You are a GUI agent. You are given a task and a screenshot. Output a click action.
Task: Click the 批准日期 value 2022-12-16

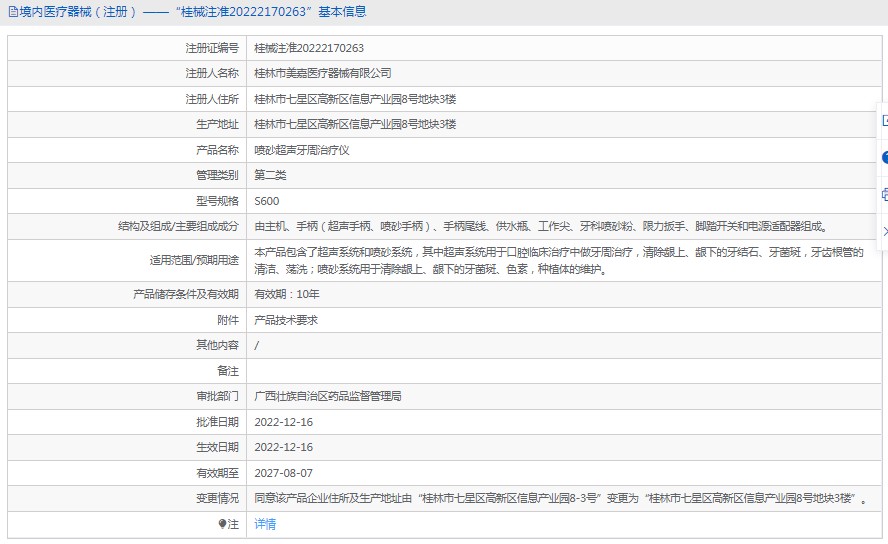tap(284, 422)
